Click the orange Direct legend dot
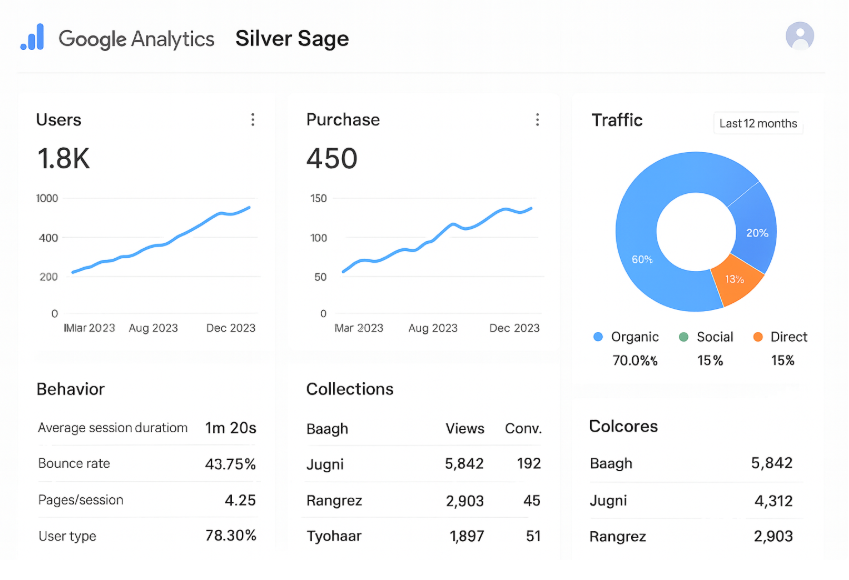849x580 pixels. pyautogui.click(x=758, y=338)
